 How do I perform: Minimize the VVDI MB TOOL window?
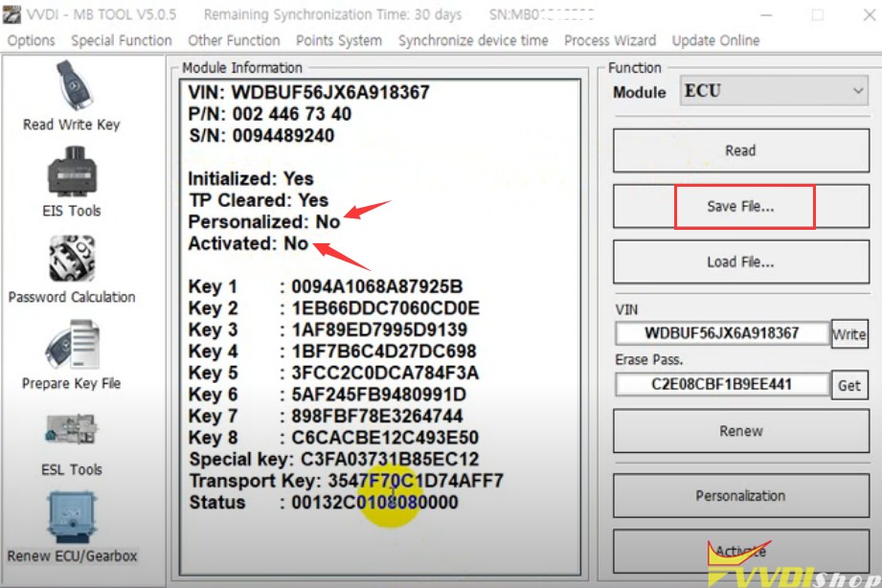pos(766,15)
